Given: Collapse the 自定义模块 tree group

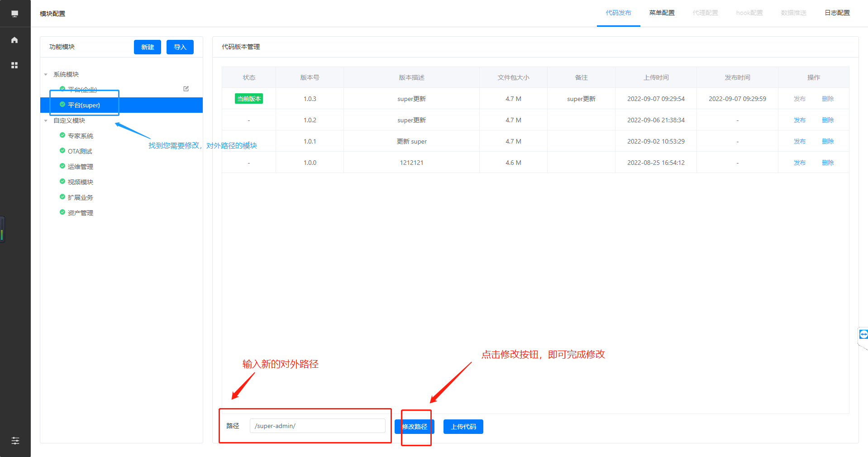Looking at the screenshot, I should pos(46,121).
